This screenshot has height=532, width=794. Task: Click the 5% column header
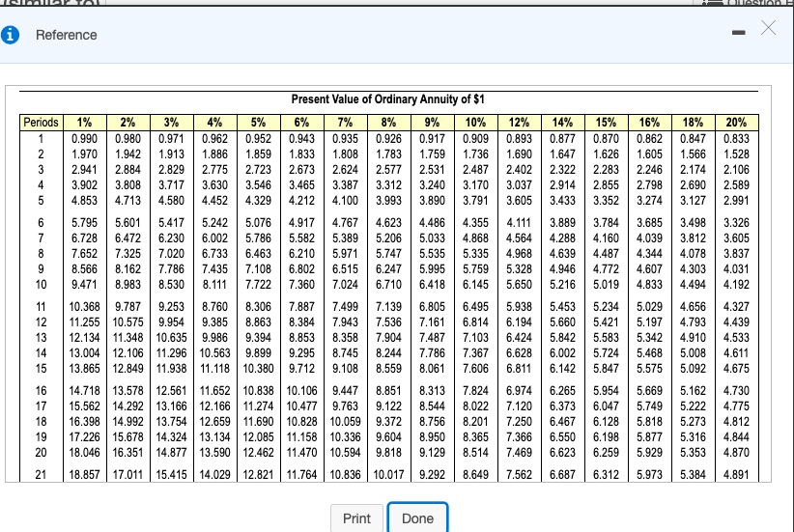point(258,123)
